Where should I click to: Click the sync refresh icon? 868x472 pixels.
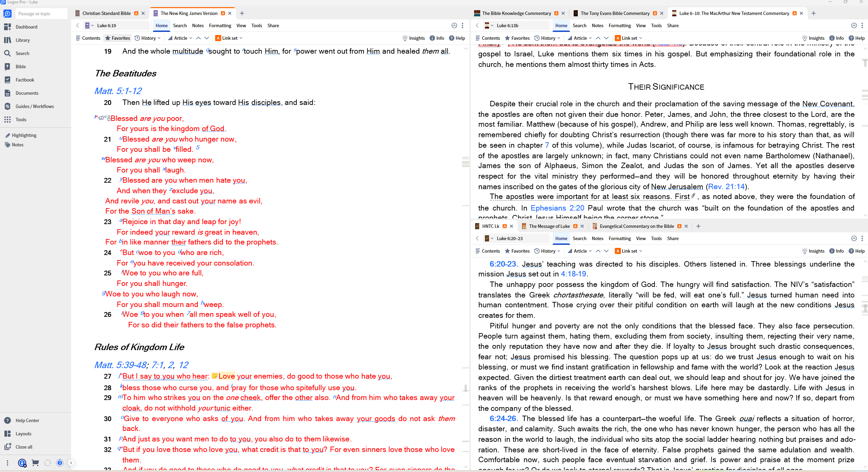[x=48, y=463]
